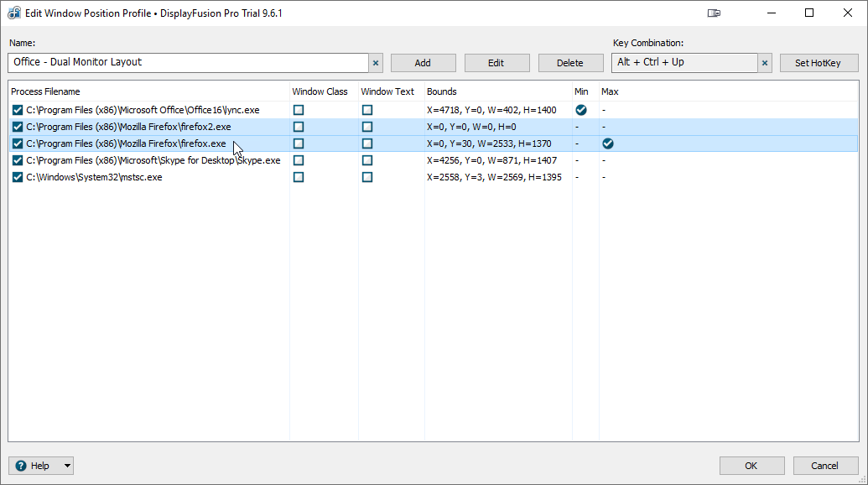868x485 pixels.
Task: Disable the firefox2.exe process checkbox
Action: point(18,127)
